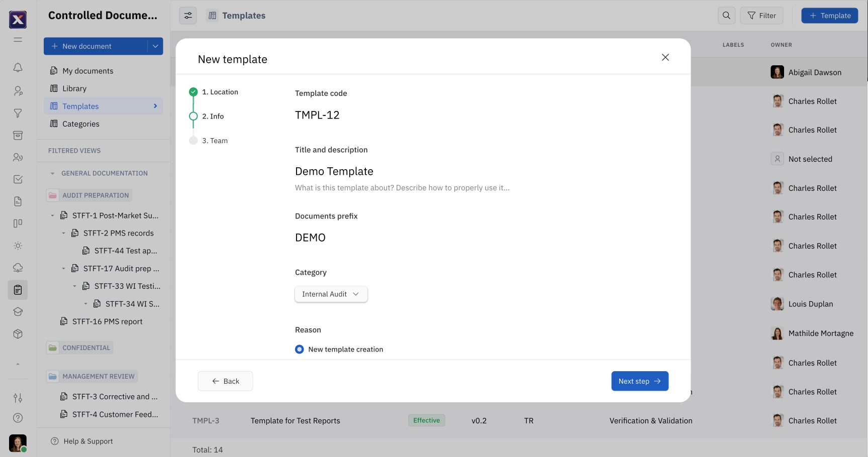
Task: Click the clipboard documents icon in sidebar
Action: coord(18,290)
